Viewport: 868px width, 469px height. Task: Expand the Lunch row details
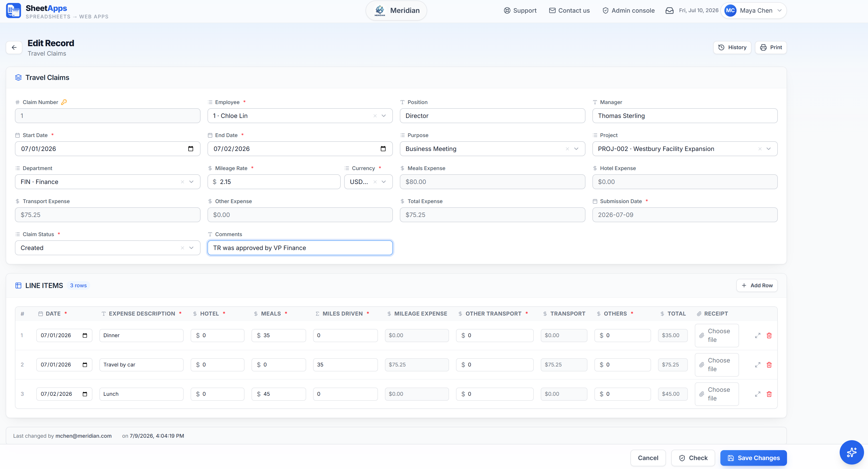[757, 394]
